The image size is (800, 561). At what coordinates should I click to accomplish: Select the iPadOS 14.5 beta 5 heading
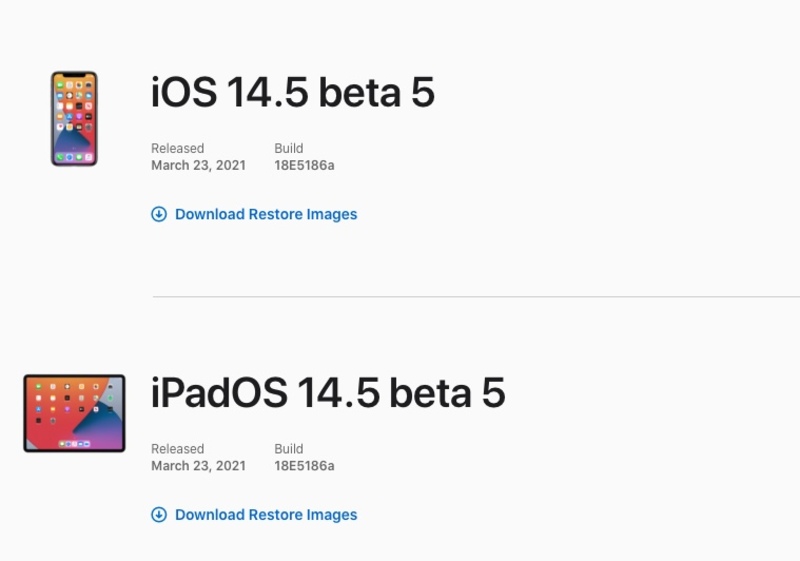pyautogui.click(x=328, y=393)
